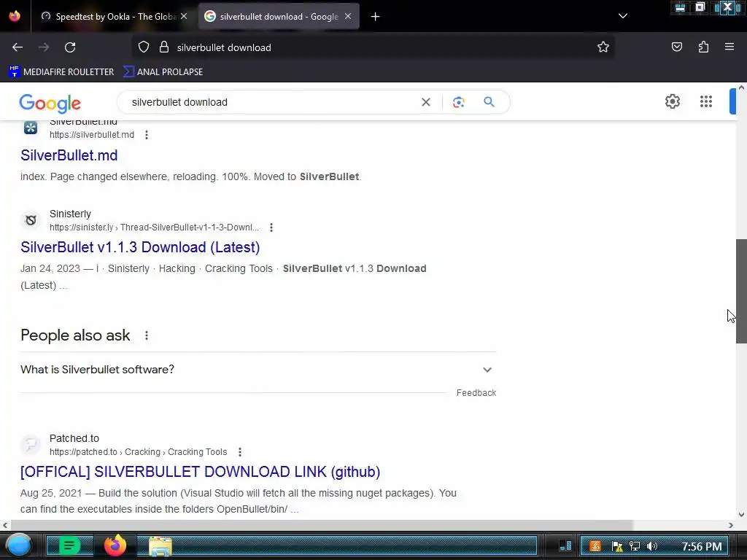747x560 pixels.
Task: Open a new browser tab
Action: coord(376,17)
